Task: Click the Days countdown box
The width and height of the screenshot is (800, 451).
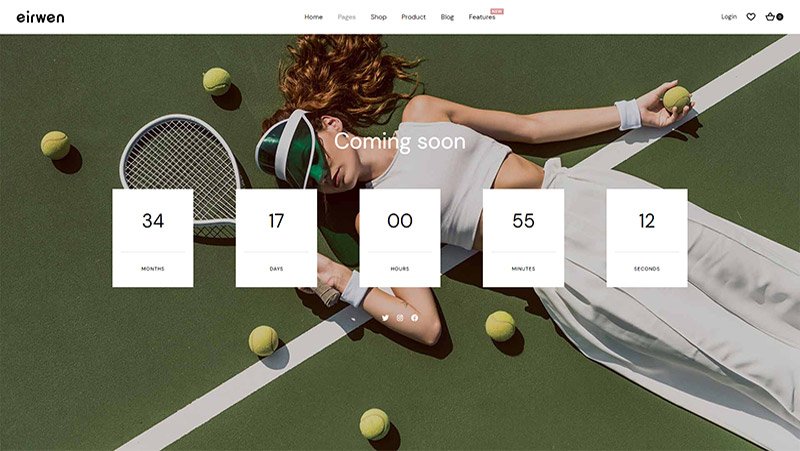Action: pos(276,238)
